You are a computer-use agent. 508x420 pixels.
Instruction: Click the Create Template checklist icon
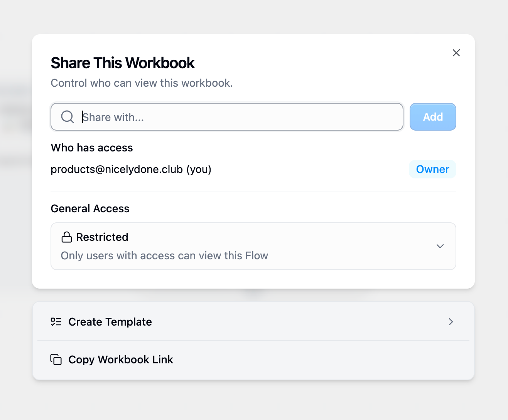[x=56, y=322]
